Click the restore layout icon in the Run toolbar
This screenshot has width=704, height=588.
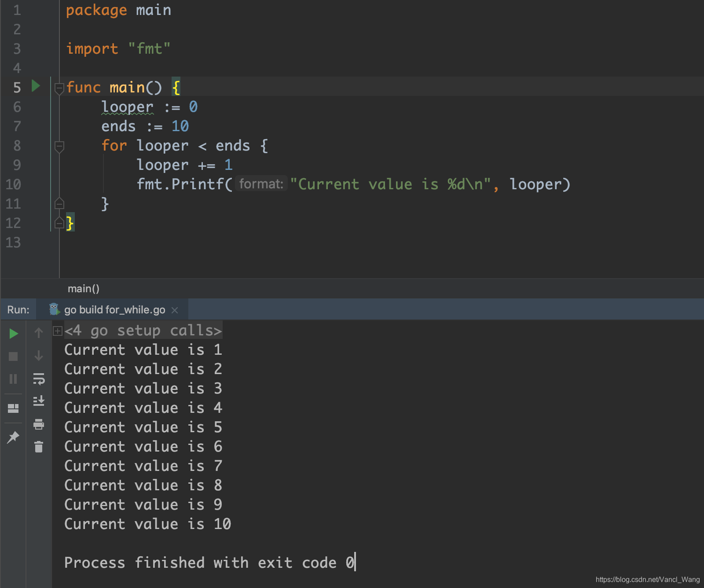13,408
